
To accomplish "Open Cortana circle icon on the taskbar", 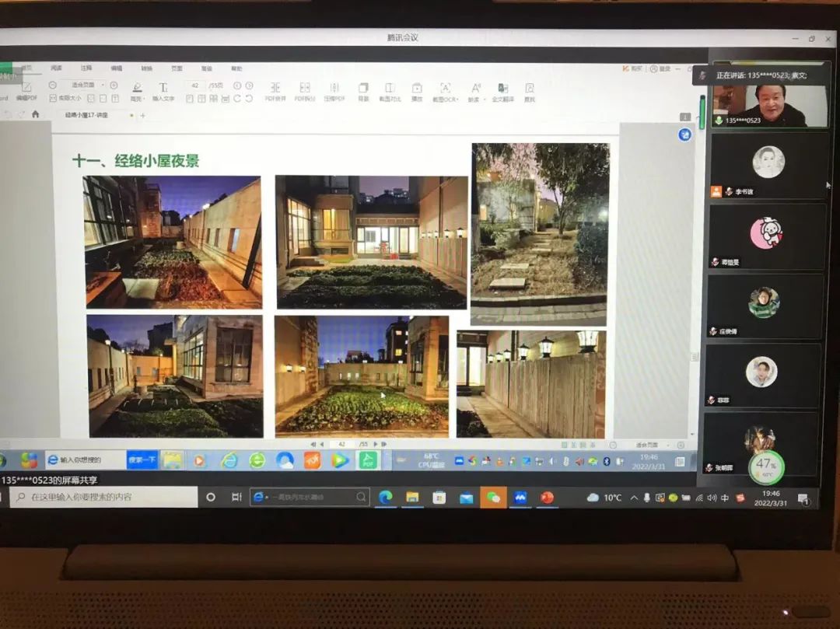I will point(211,498).
